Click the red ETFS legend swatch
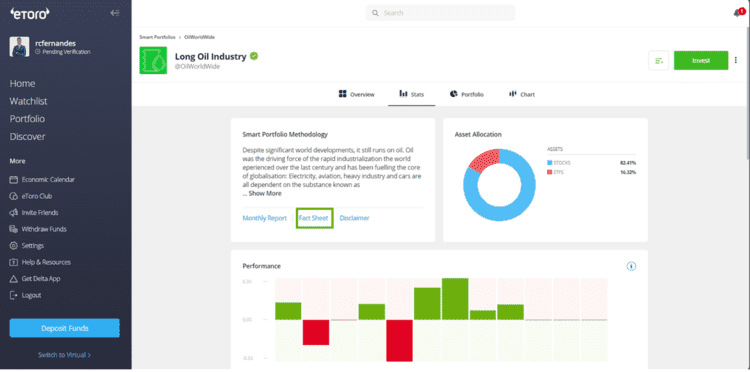 point(550,172)
